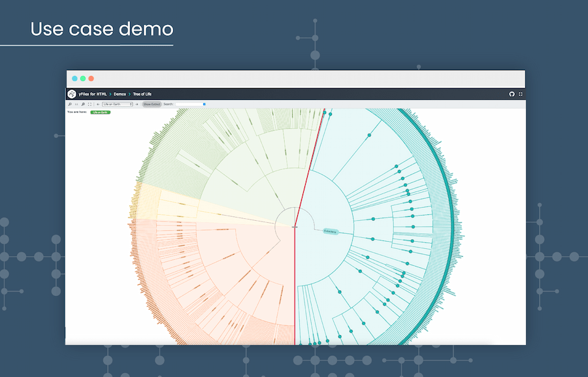
Task: Click the zoom out magnifier icon
Action: point(83,104)
